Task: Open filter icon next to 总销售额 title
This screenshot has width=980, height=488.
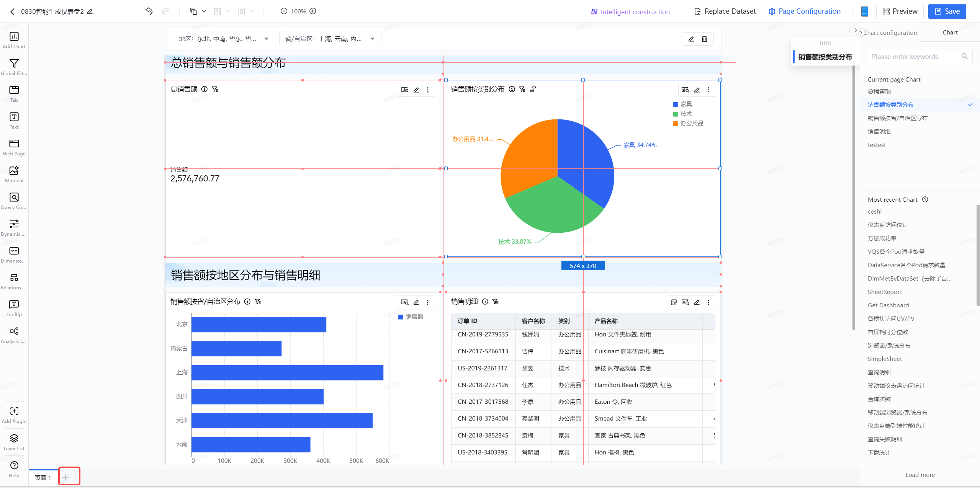Action: (x=215, y=89)
